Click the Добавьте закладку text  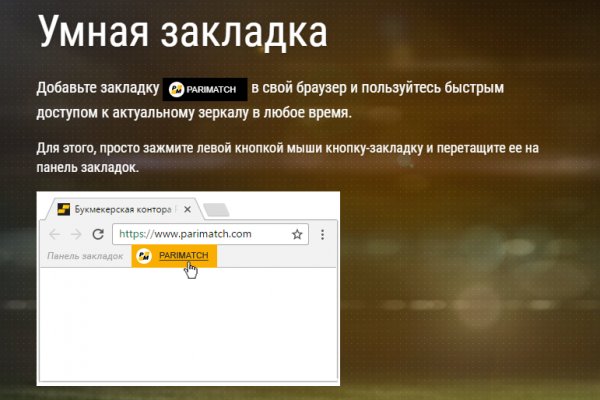click(x=96, y=89)
